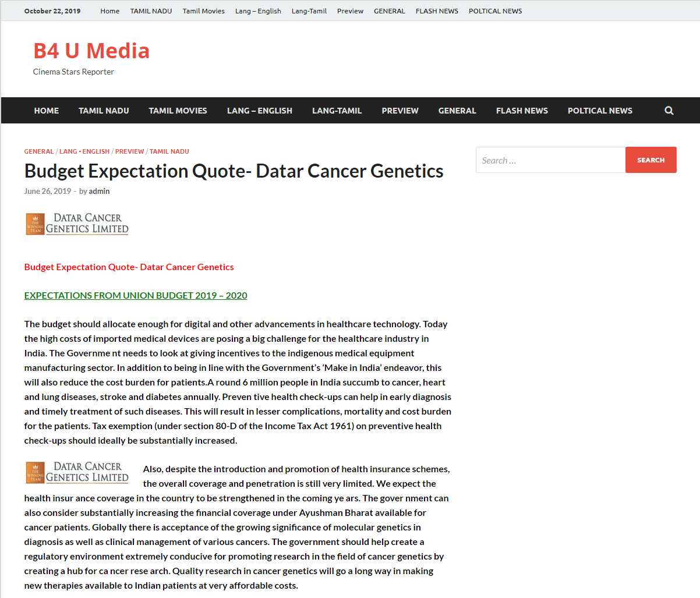Screen dimensions: 700x598
Task: Open Preview in the top utility bar
Action: tap(350, 11)
